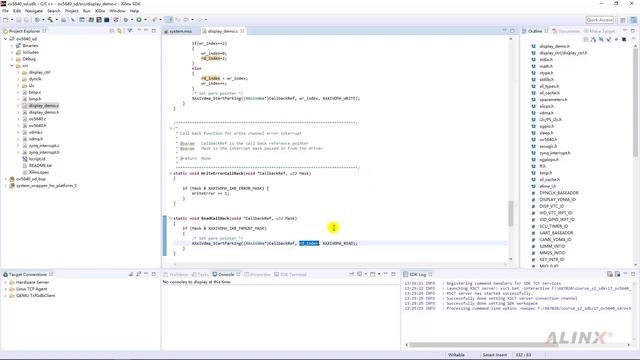
Task: Switch to the SDK Terminal tab
Action: (x=290, y=274)
